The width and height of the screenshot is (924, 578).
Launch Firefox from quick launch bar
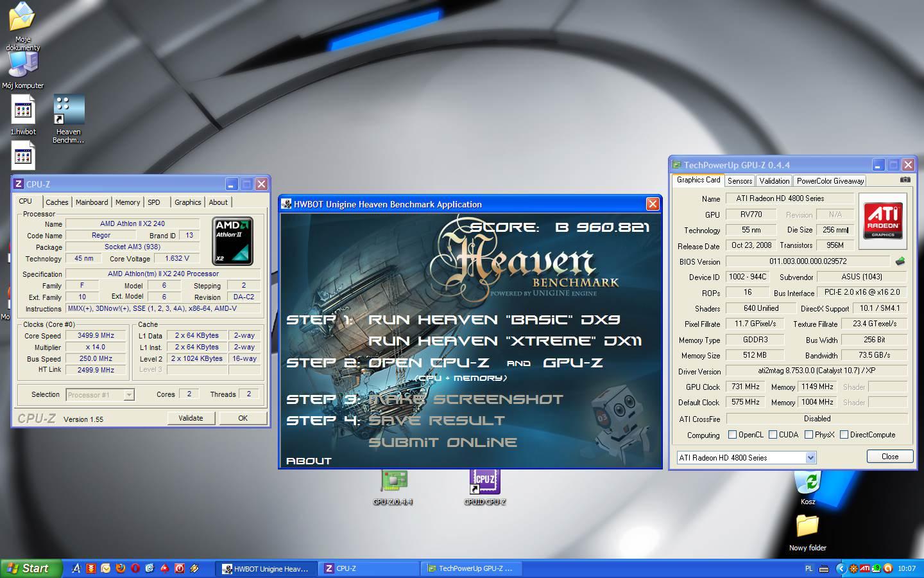[x=120, y=568]
